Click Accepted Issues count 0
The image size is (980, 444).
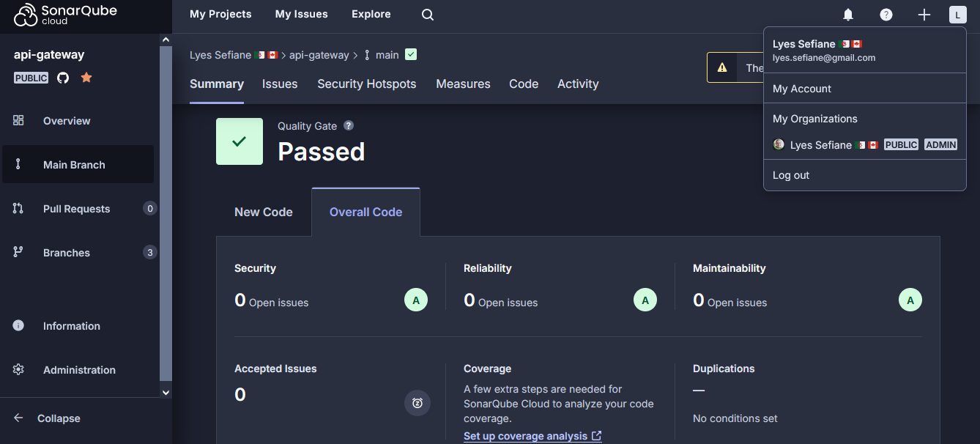pos(240,395)
